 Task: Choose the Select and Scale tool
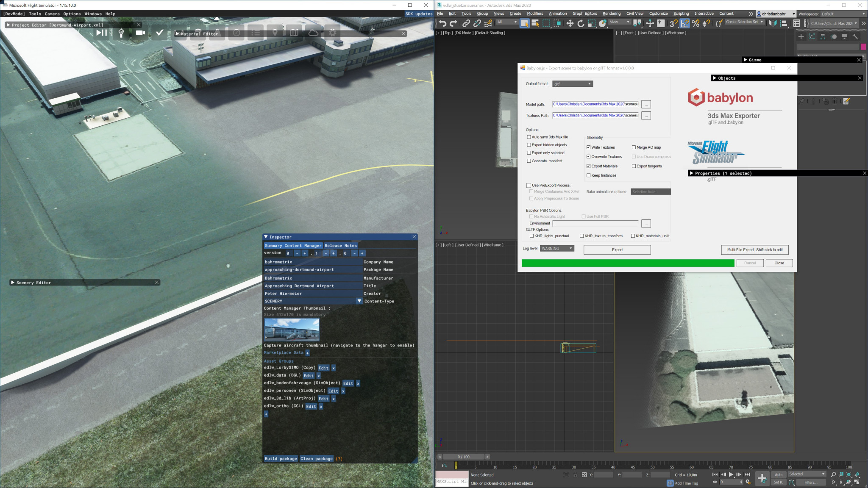click(592, 23)
